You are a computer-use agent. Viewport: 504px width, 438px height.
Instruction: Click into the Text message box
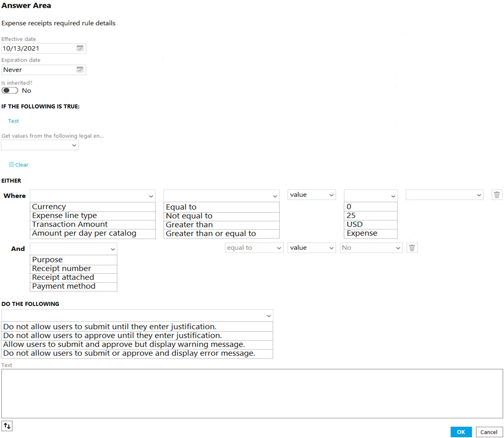[x=252, y=394]
